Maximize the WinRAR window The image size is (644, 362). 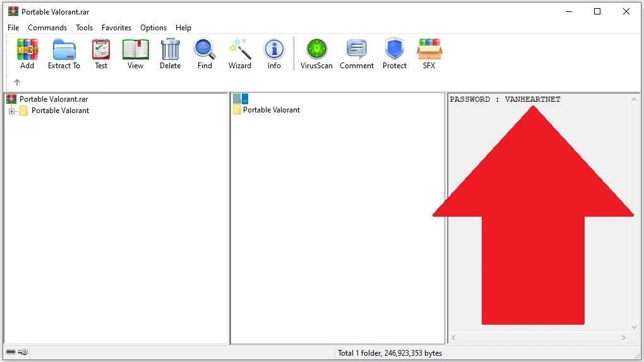pyautogui.click(x=597, y=11)
